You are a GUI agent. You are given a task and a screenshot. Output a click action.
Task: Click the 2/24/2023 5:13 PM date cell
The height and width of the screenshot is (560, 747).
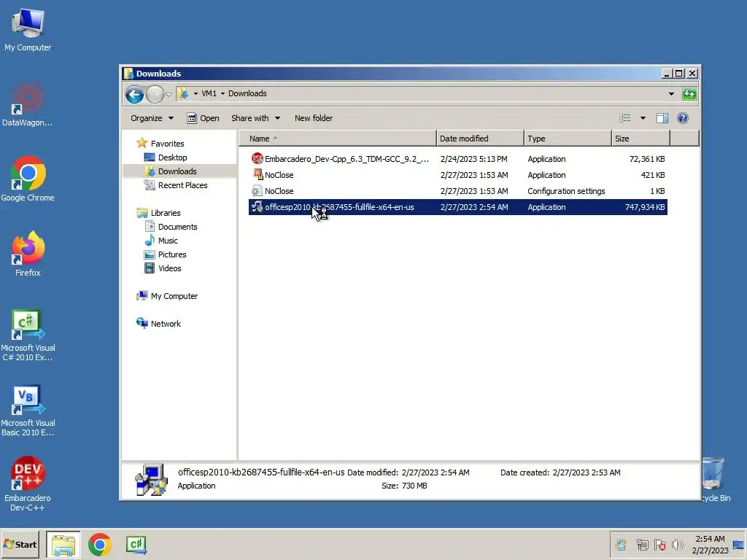click(473, 159)
